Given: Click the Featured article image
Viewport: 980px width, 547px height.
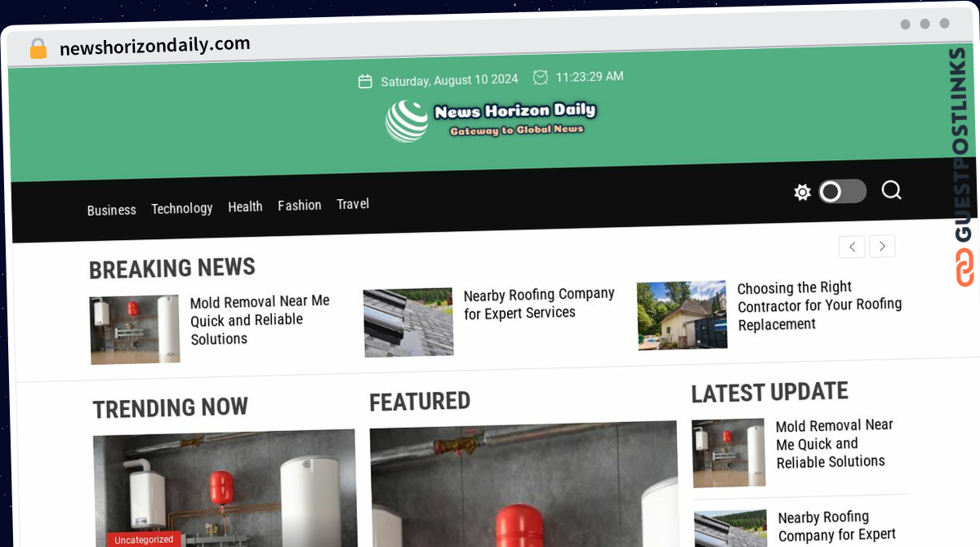Looking at the screenshot, I should coord(524,485).
